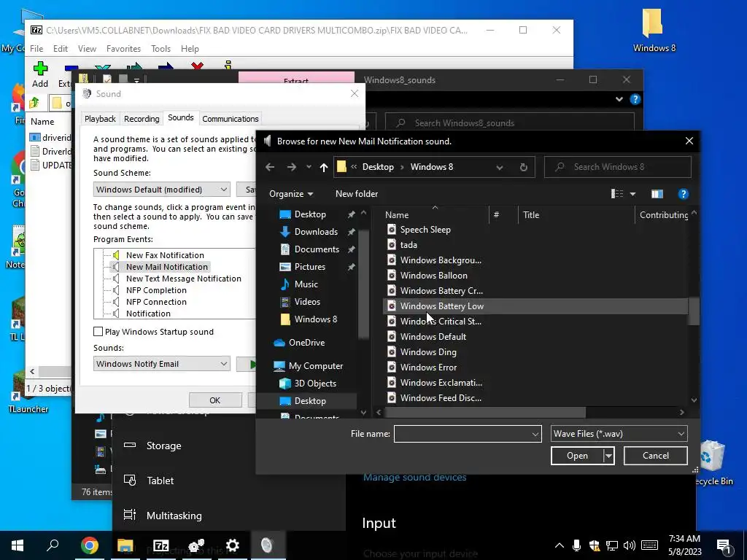Click the Search Windows 8 field
Viewport: 747px width, 560px height.
click(x=617, y=167)
